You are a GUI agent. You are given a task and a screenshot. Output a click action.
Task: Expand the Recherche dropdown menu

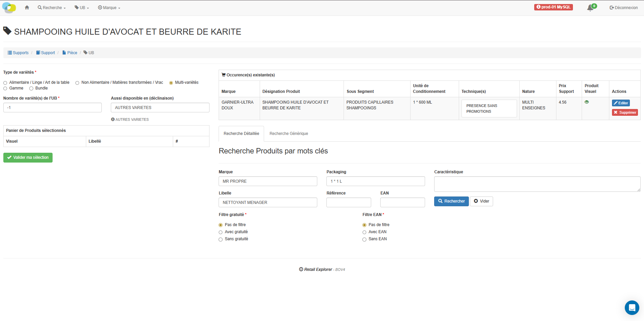[52, 8]
